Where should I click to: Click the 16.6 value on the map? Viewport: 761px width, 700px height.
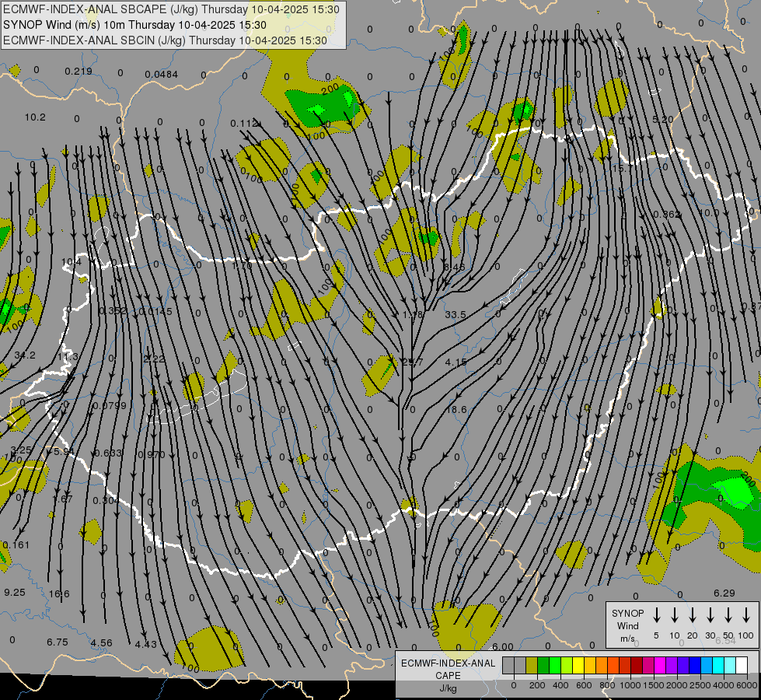click(59, 593)
